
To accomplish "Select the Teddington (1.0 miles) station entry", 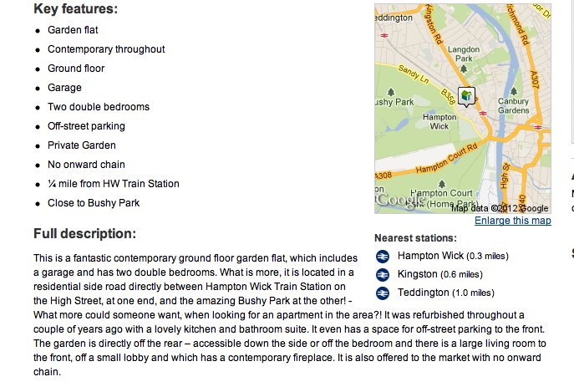I will point(446,293).
